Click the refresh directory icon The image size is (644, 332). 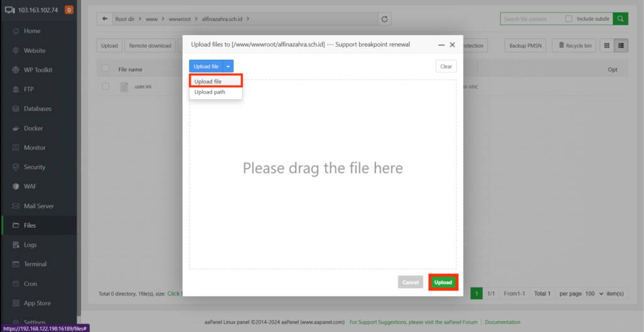tap(385, 19)
